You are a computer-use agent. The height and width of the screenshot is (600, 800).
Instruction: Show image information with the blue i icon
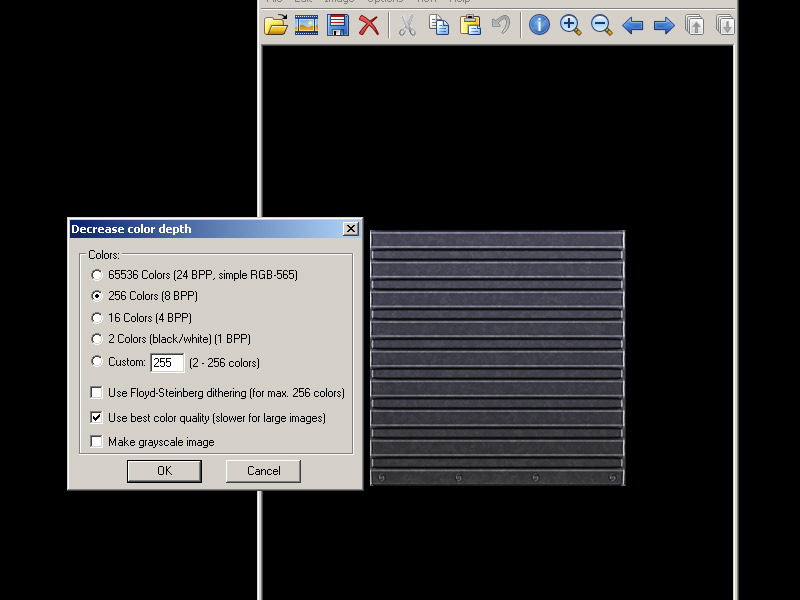pyautogui.click(x=539, y=25)
